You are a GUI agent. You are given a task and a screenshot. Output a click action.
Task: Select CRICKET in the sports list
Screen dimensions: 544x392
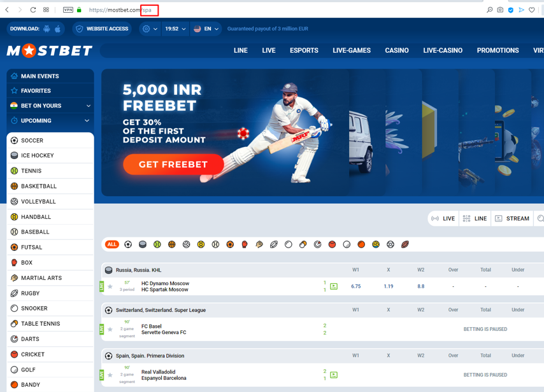(x=50, y=354)
